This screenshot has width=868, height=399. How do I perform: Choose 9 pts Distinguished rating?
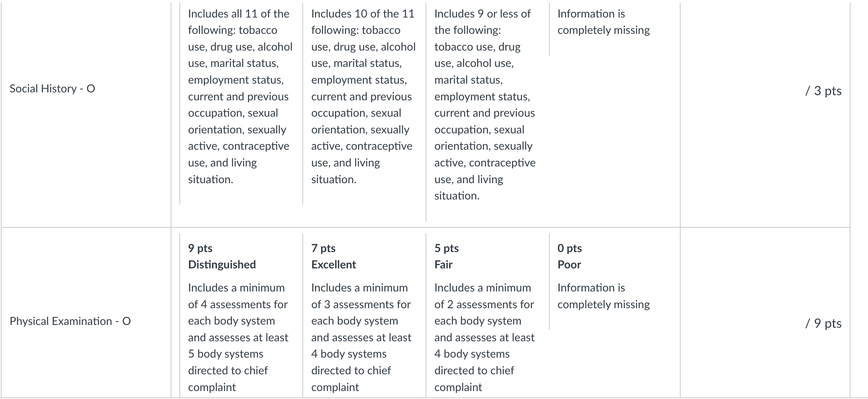(x=241, y=315)
